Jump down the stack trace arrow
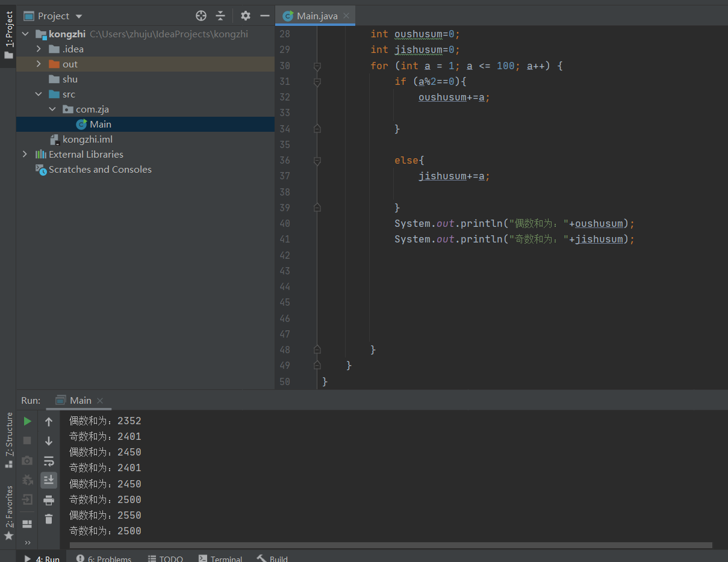This screenshot has width=728, height=562. click(49, 440)
